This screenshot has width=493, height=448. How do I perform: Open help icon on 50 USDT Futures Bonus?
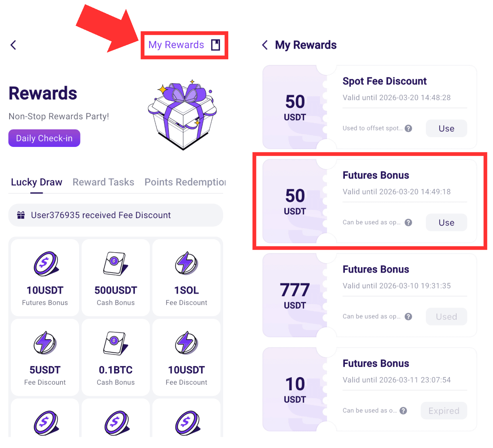[408, 223]
